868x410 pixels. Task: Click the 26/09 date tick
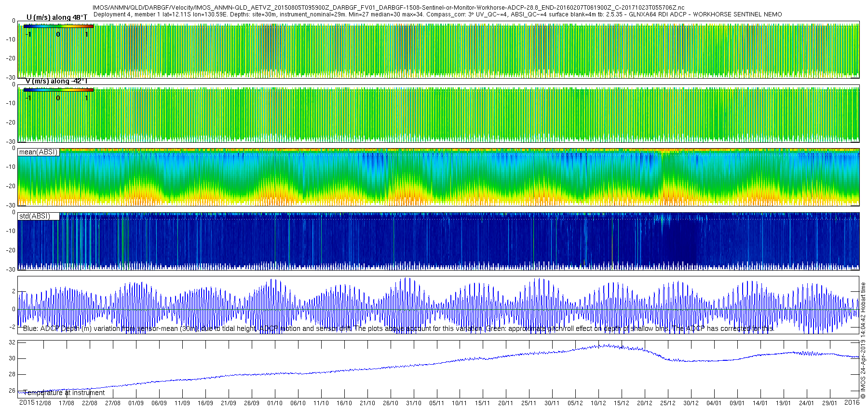[x=252, y=403]
